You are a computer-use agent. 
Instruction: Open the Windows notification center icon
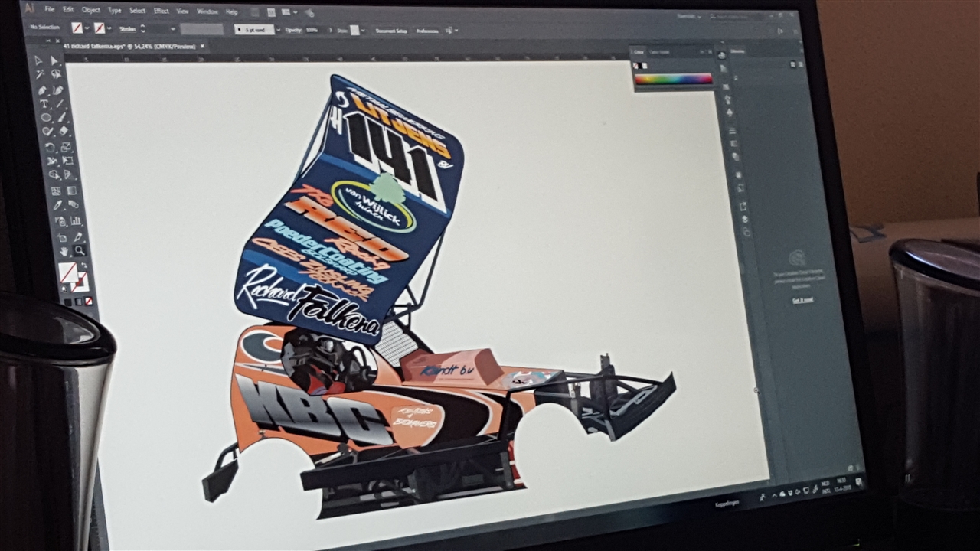point(858,481)
